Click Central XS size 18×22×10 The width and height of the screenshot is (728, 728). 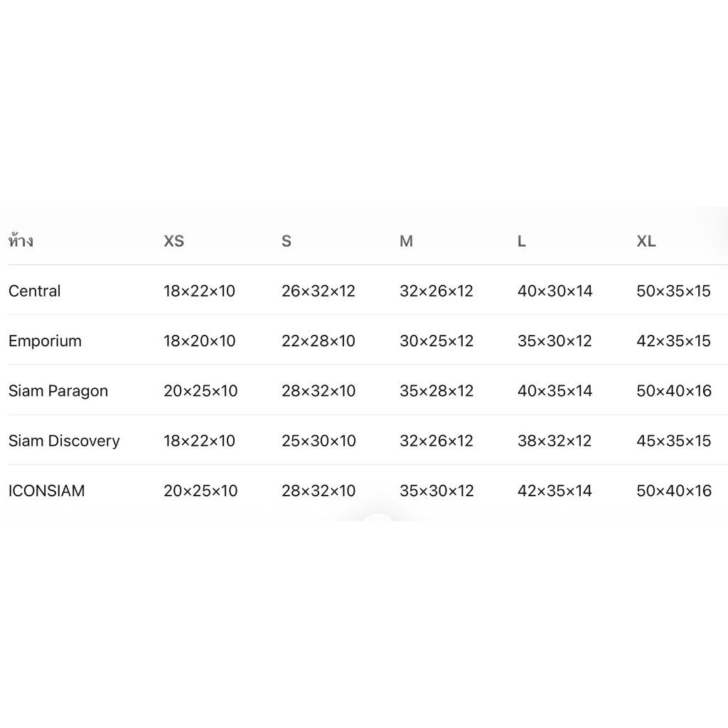[x=199, y=291]
